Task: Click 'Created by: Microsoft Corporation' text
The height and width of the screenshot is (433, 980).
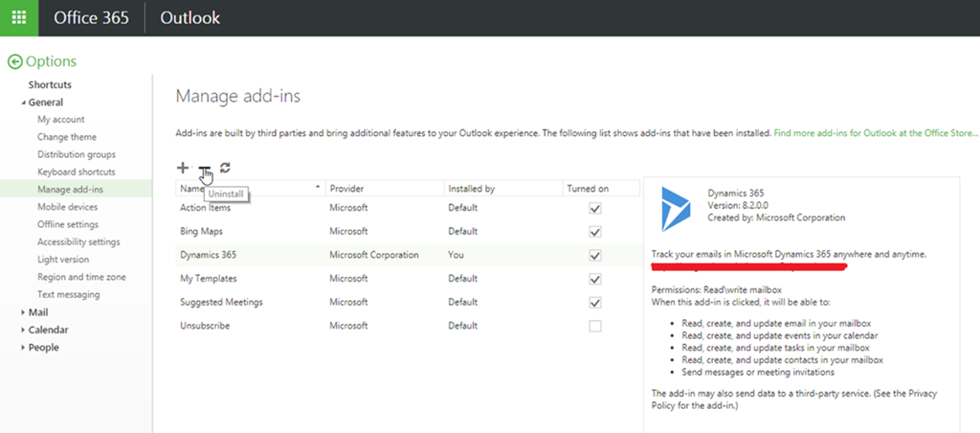Action: pyautogui.click(x=776, y=217)
